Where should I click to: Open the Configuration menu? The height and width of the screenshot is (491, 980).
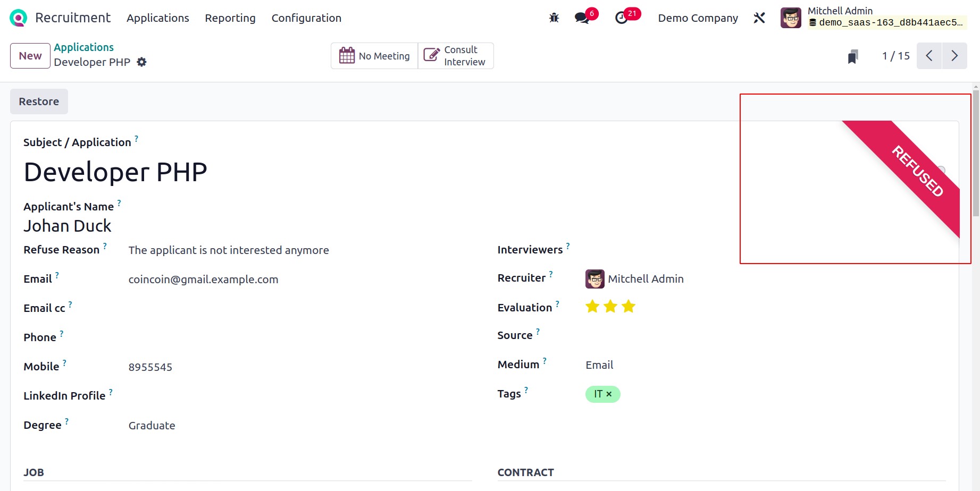click(306, 18)
